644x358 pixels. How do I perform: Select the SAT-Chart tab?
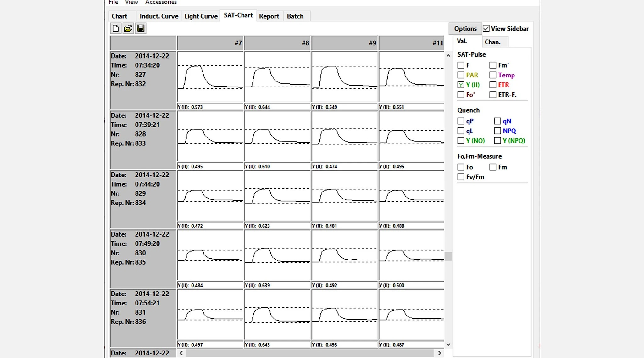(238, 15)
